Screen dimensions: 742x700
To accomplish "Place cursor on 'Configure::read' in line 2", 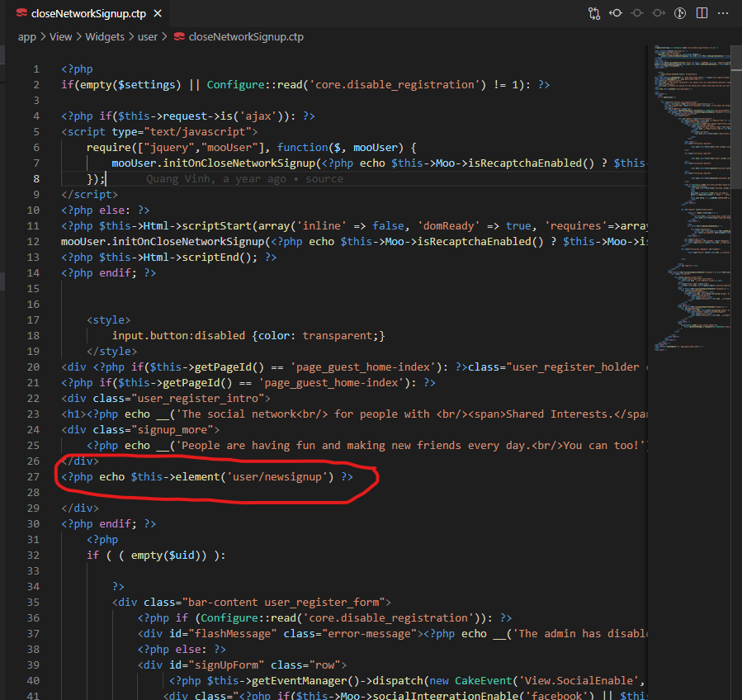I will (254, 85).
